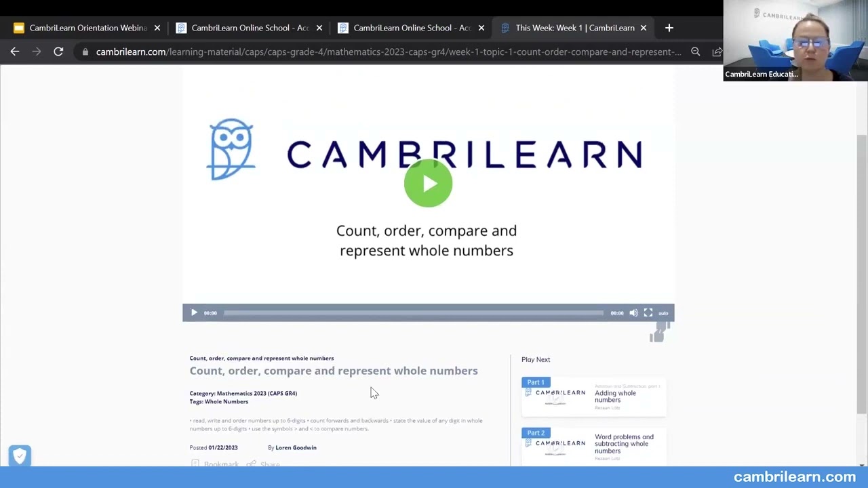This screenshot has height=488, width=868.
Task: Click the posted date 01/22/2023
Action: coord(223,447)
